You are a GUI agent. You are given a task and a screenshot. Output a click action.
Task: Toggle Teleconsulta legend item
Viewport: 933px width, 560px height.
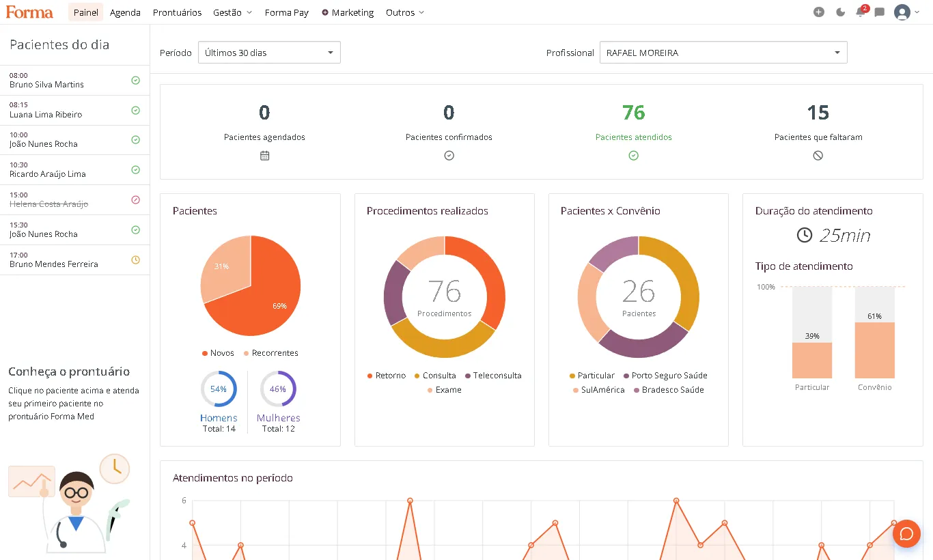click(x=493, y=376)
